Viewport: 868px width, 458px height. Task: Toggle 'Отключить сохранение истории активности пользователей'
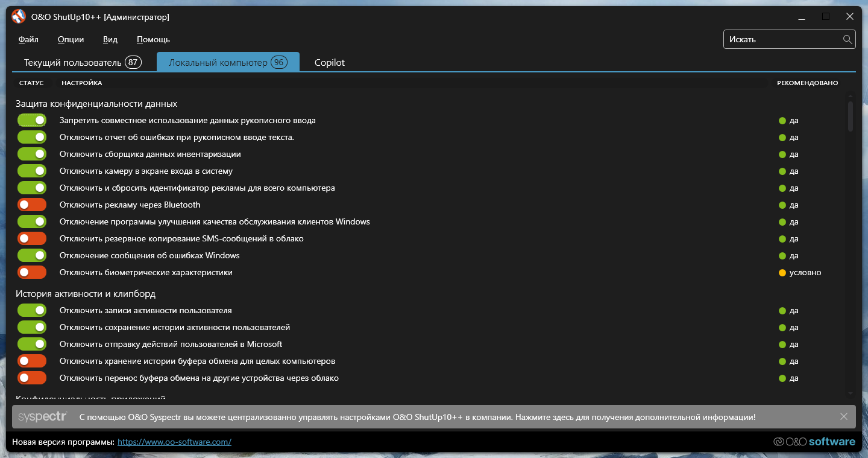32,327
